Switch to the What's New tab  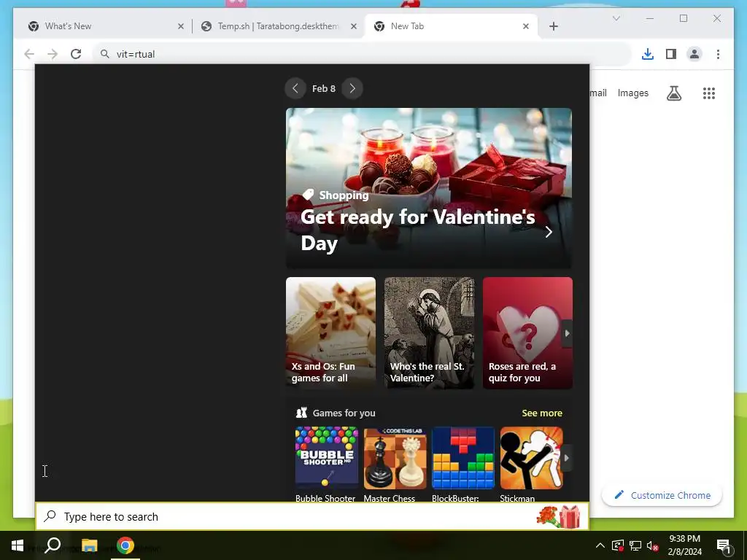[104, 26]
